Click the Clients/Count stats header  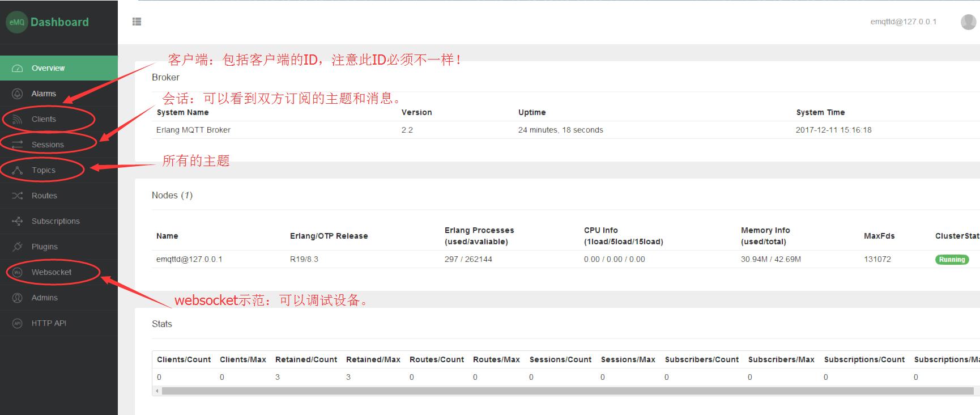[x=184, y=359]
